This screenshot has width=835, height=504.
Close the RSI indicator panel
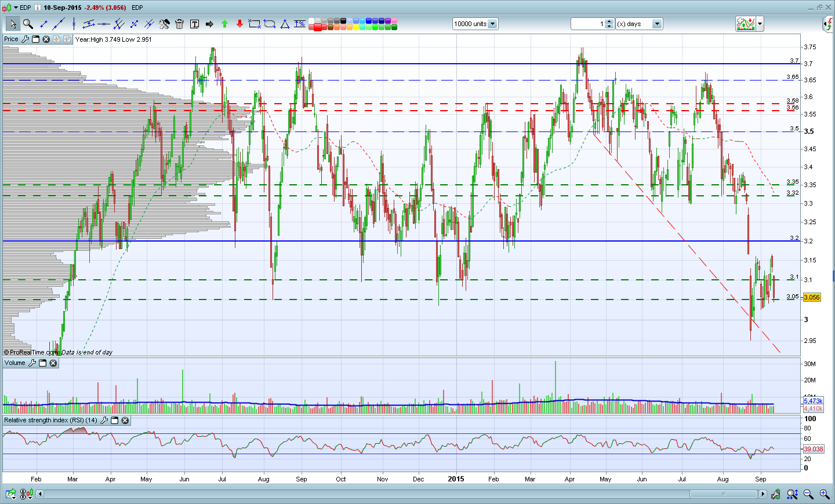point(125,421)
